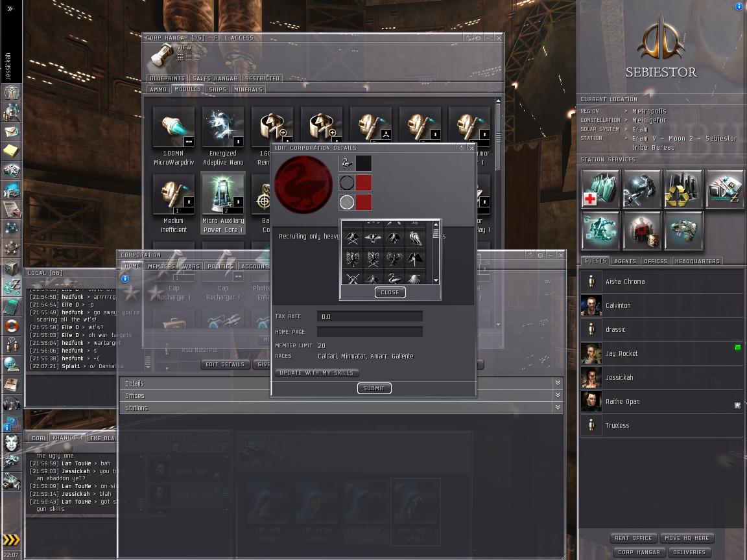The height and width of the screenshot is (560, 747).
Task: Click Close in the logo picker
Action: [390, 292]
